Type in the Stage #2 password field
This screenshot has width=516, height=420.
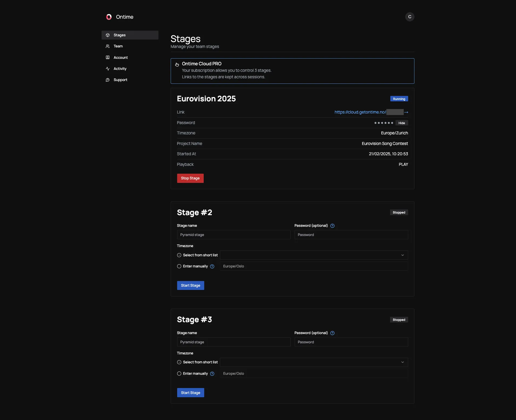tap(351, 235)
